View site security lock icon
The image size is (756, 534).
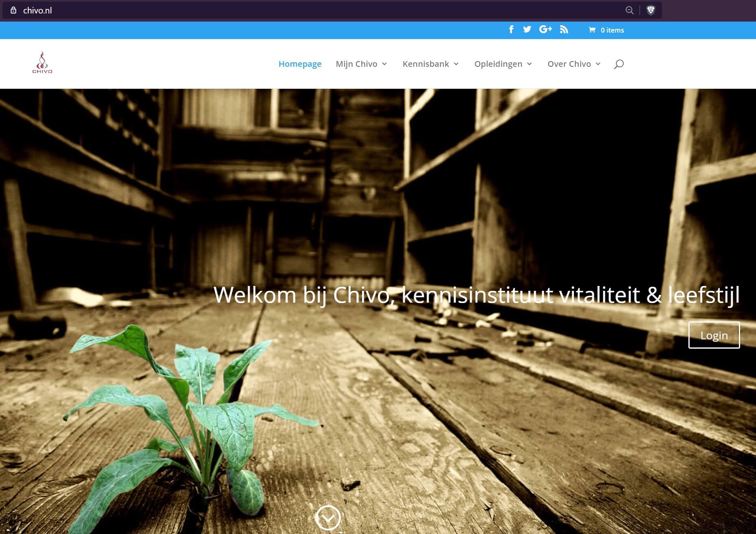point(13,10)
